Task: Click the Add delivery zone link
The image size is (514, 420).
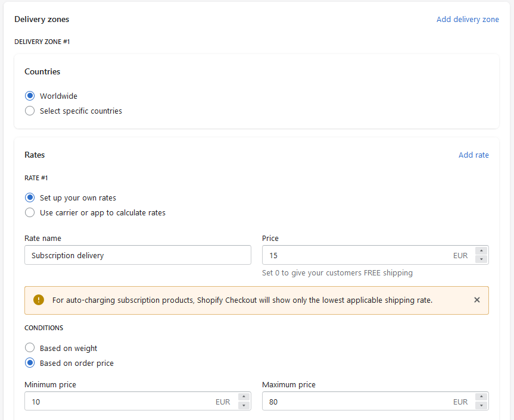Action: [x=468, y=19]
